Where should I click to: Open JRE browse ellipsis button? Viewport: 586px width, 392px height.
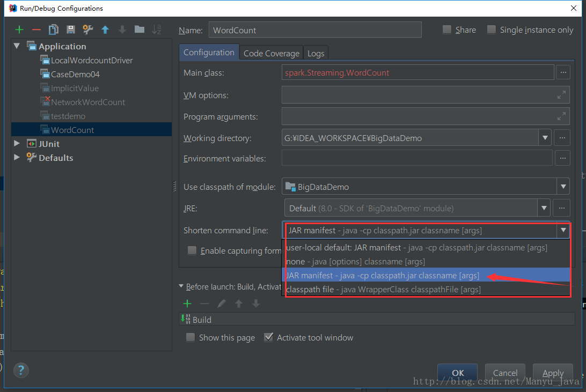click(562, 208)
